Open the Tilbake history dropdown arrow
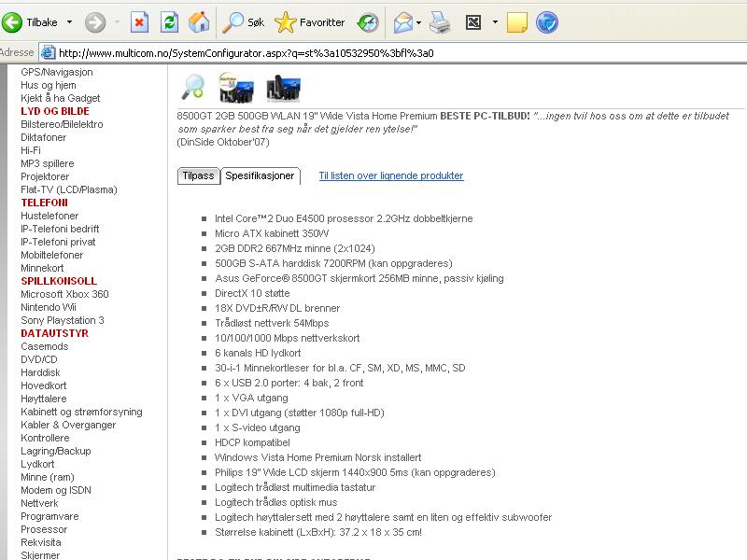The height and width of the screenshot is (560, 747). 69,22
